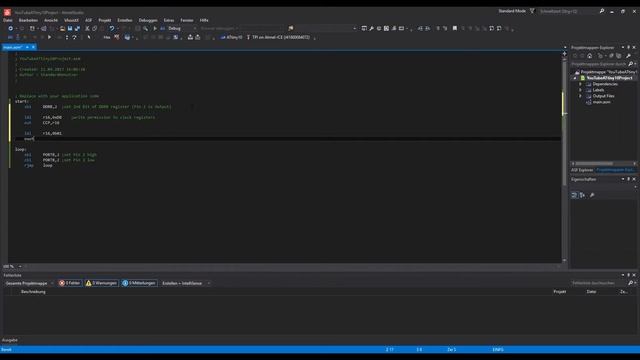This screenshot has height=360, width=640.
Task: Open the Gesamte Projektmappe scope dropdown
Action: (29, 283)
